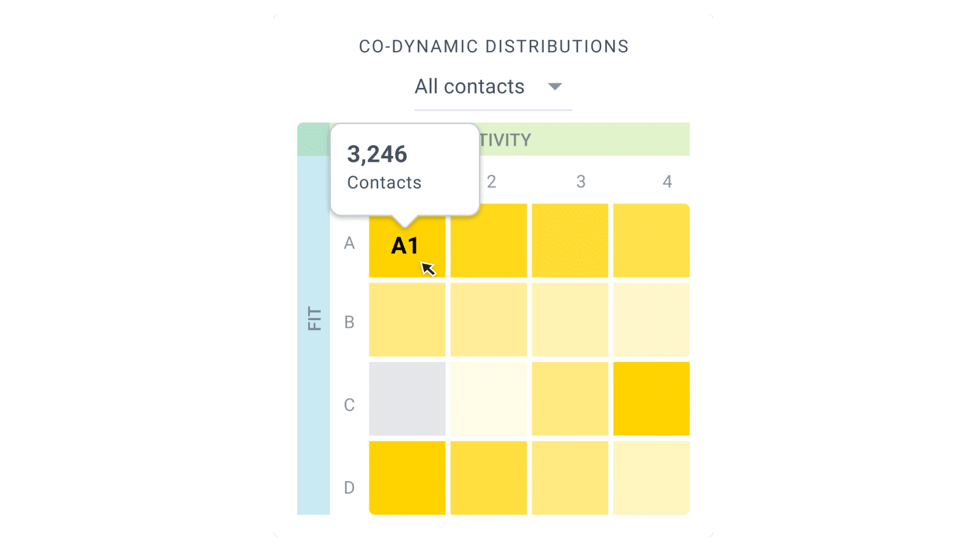Screen dimensions: 980x551
Task: Open the All contacts dropdown
Action: (470, 87)
